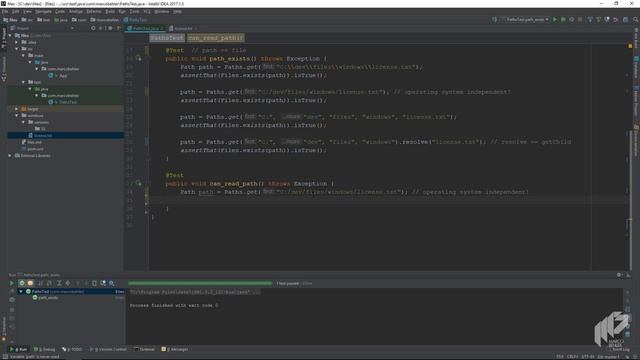
Task: Switch to the PathsTest.java editor tab
Action: coord(145,29)
